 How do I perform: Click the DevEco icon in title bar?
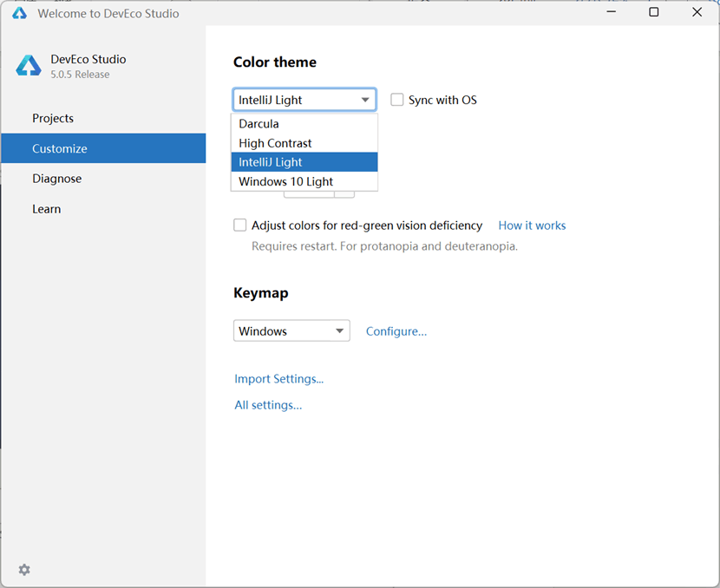19,13
